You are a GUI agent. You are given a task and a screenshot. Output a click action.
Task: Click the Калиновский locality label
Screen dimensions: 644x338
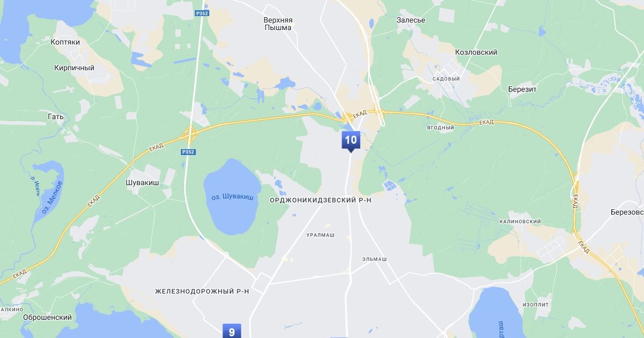tap(520, 222)
